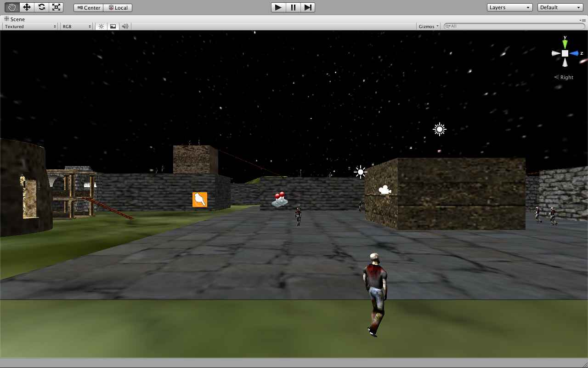This screenshot has height=368, width=588.
Task: Click the blue Z axis gizmo cone
Action: click(574, 53)
